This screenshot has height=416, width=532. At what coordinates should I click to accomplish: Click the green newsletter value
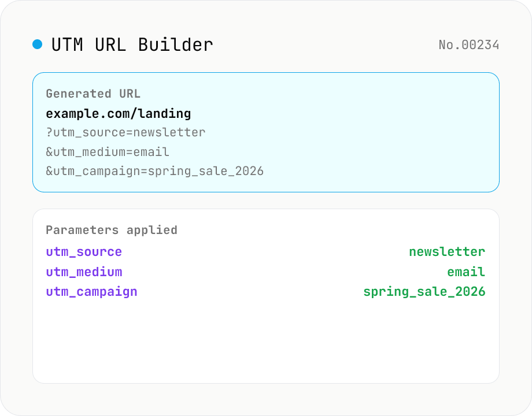pos(447,252)
